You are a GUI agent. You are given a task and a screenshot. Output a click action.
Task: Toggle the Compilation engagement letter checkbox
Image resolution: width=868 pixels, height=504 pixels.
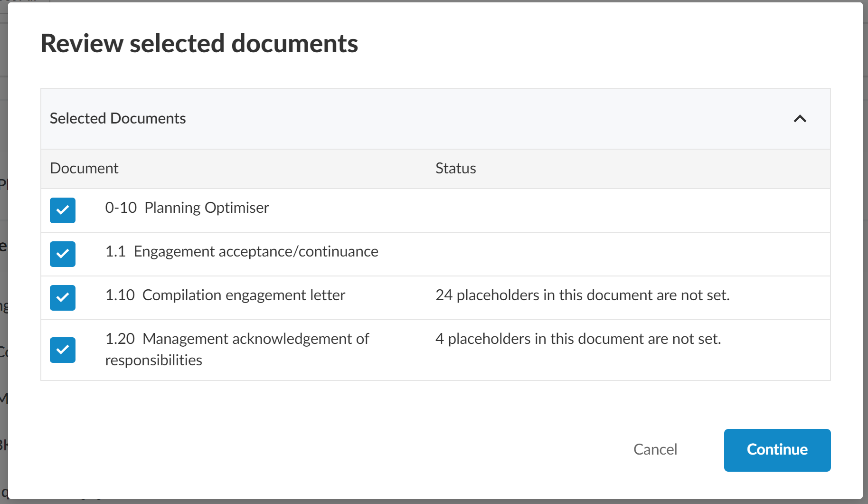click(x=63, y=298)
